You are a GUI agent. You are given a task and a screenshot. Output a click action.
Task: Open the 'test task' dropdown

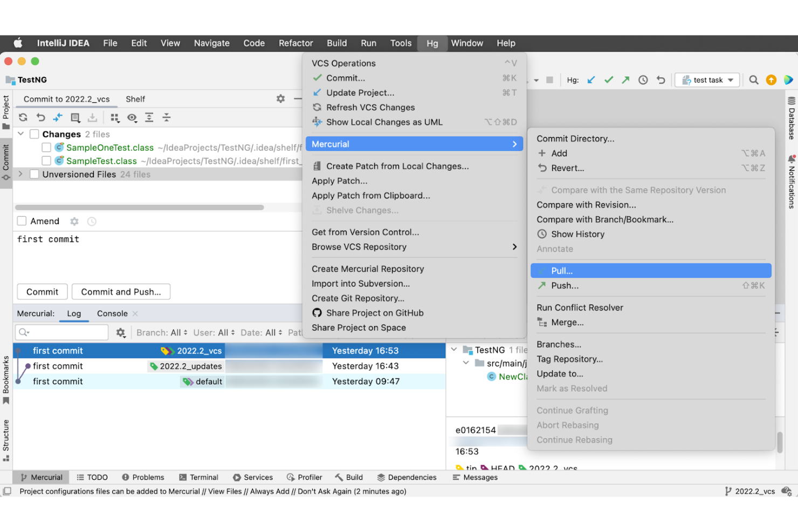[x=707, y=79]
